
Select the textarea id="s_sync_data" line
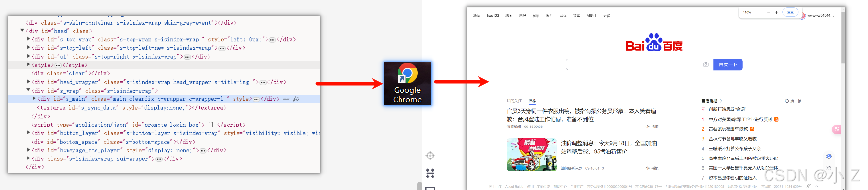coord(132,107)
